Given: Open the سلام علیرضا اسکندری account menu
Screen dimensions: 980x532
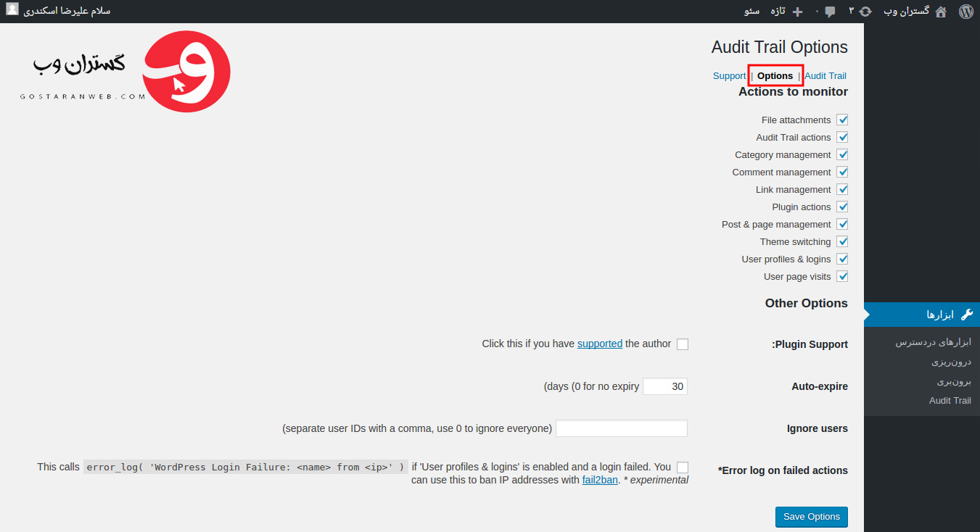Looking at the screenshot, I should (x=67, y=12).
